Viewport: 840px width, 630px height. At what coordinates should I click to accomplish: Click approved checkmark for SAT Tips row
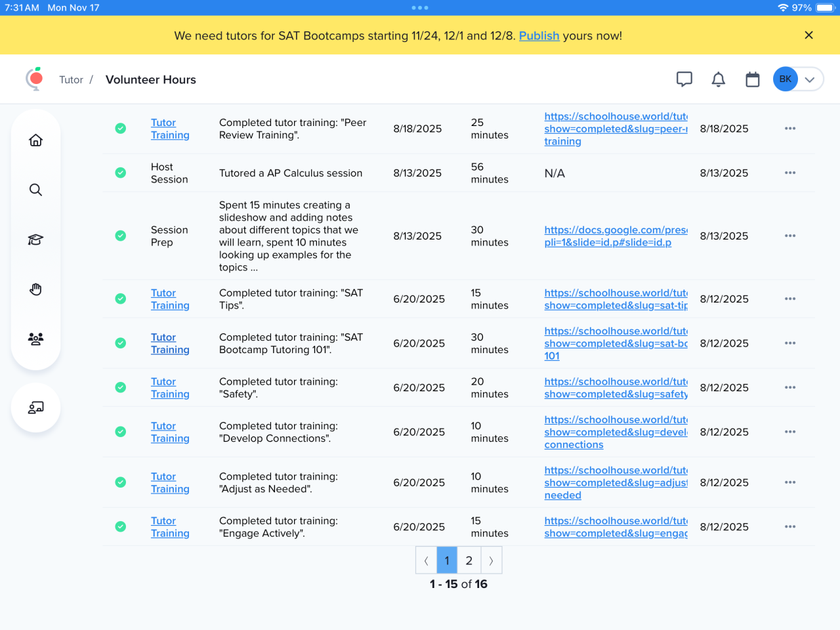[121, 299]
